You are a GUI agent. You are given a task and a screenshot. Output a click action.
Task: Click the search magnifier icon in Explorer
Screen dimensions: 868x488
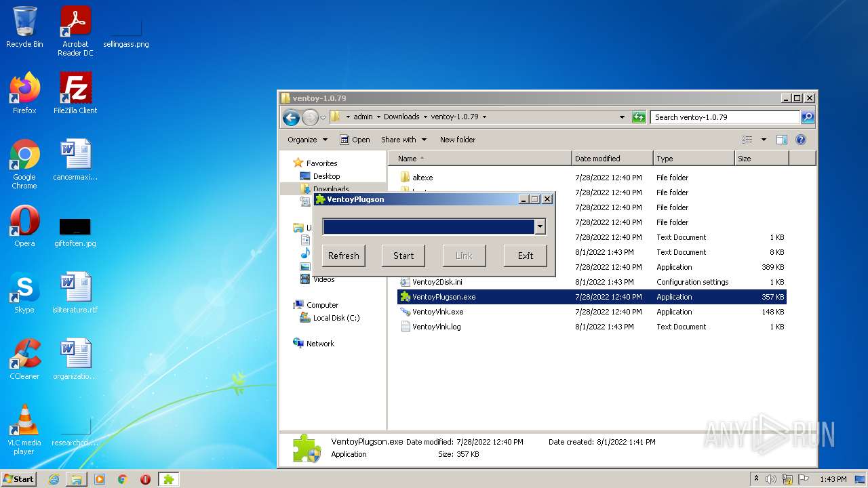pyautogui.click(x=807, y=117)
